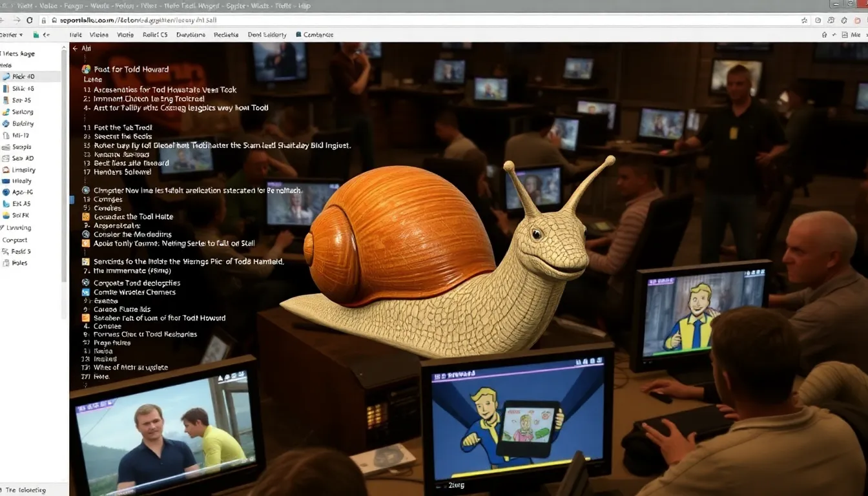This screenshot has width=868, height=496.
Task: Click the round icon beside Chmpter Nov line
Action: click(x=86, y=191)
